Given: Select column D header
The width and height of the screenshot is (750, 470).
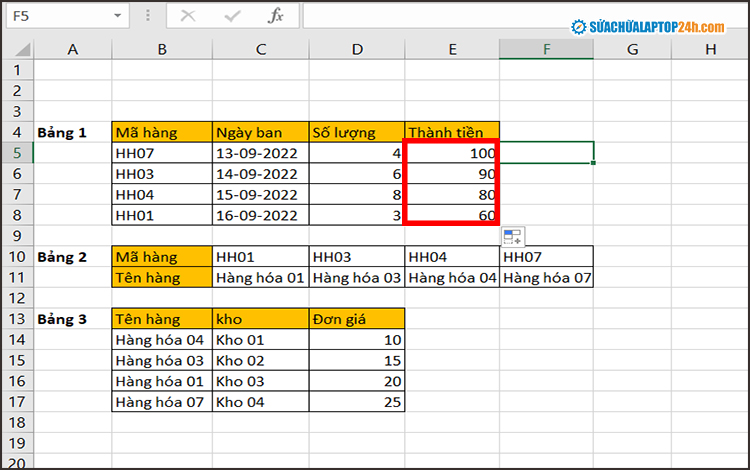Looking at the screenshot, I should click(357, 49).
